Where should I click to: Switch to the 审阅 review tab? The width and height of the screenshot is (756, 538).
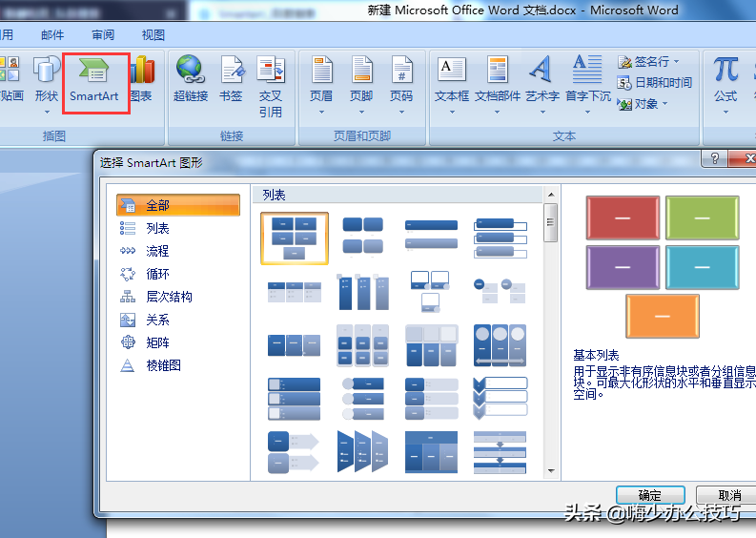[103, 34]
